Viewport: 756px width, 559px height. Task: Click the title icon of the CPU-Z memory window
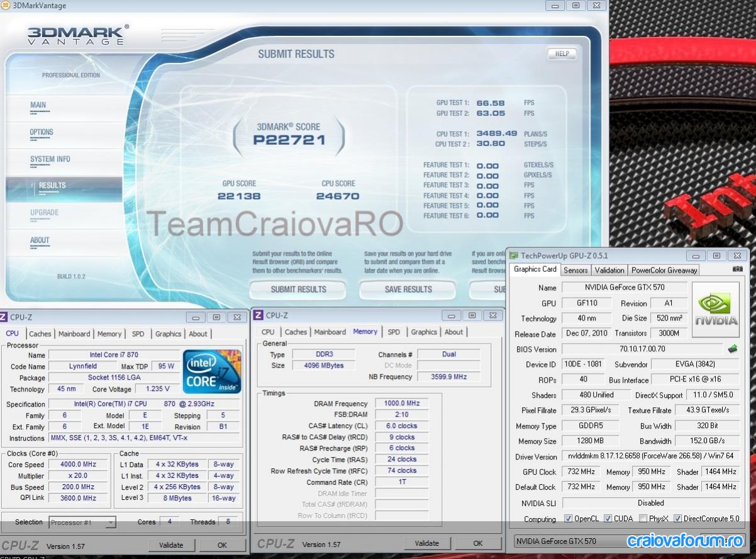pos(258,315)
